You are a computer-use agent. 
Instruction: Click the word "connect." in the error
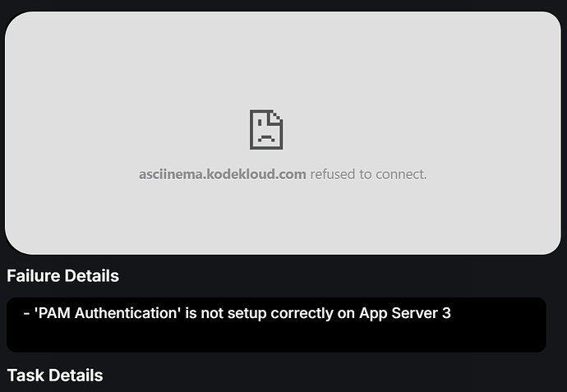[403, 174]
